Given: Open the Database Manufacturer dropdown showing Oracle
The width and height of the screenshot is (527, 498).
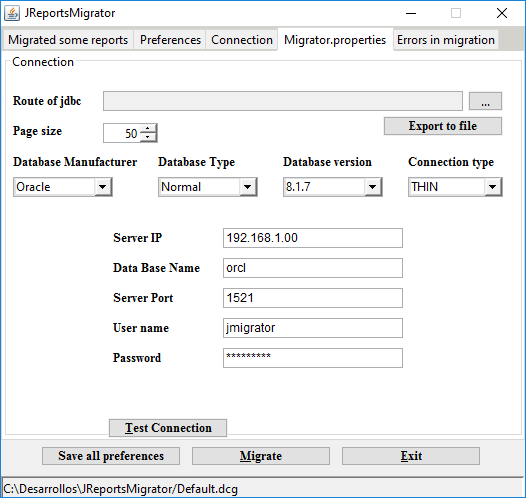Looking at the screenshot, I should [63, 187].
